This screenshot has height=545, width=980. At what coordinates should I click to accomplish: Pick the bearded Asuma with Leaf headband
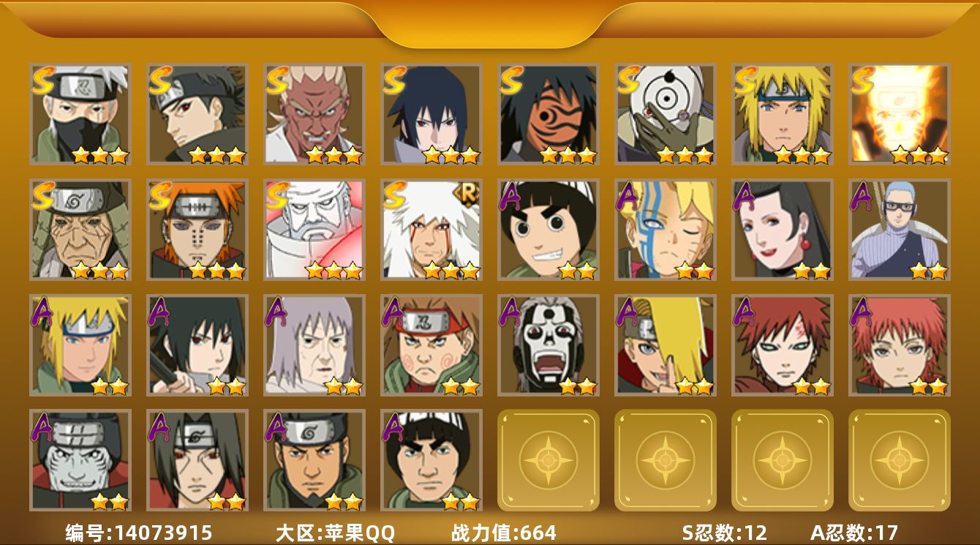click(x=314, y=460)
